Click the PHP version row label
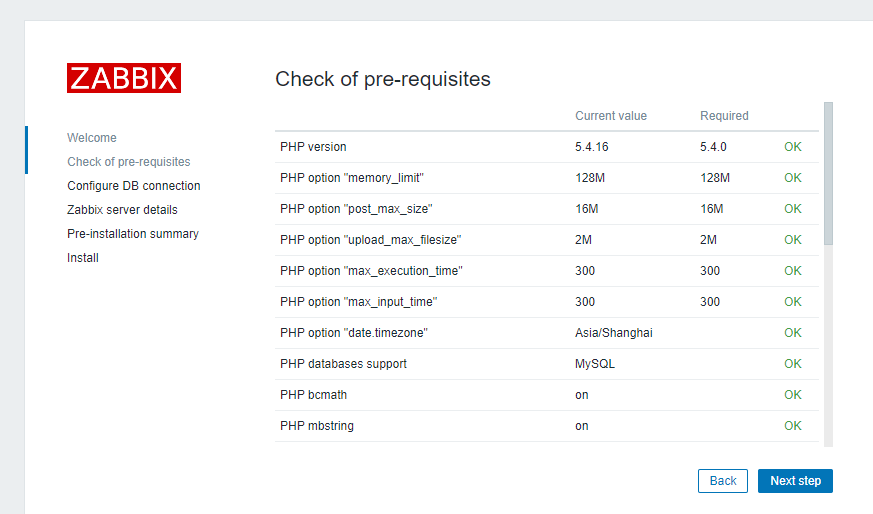Viewport: 873px width, 514px height. click(x=313, y=147)
